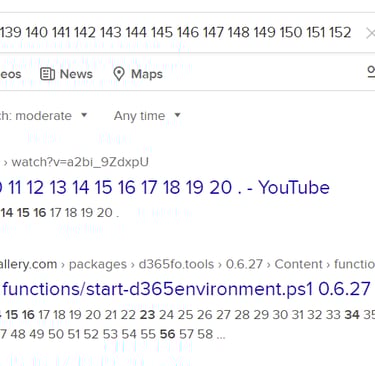Screen dimensions: 375x366
Task: Click the snippet text ending 57 58
Action: coord(113,334)
